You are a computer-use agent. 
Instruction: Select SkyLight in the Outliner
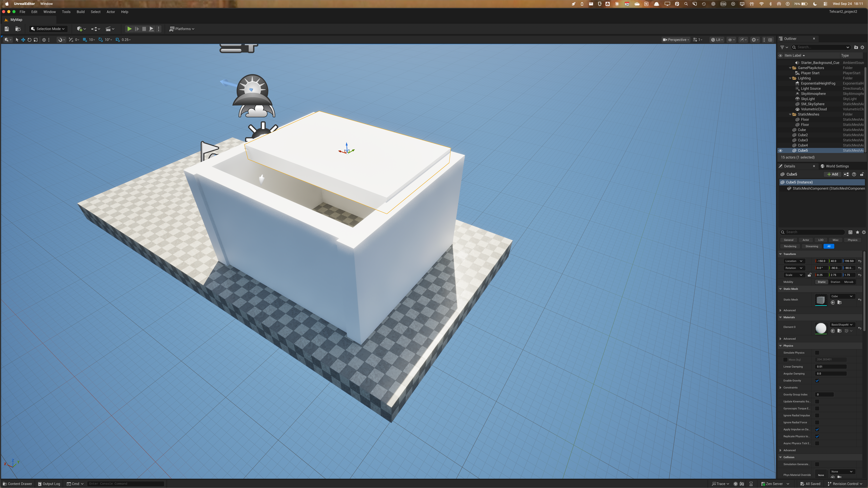[808, 99]
